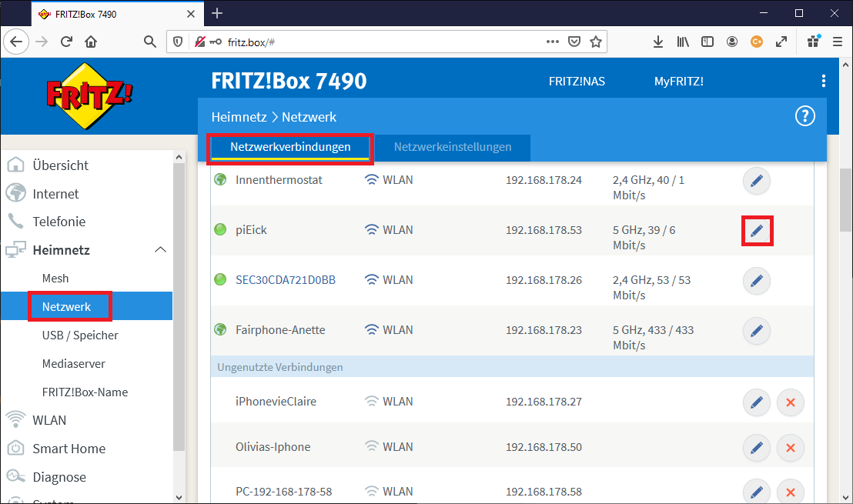
Task: Click the tracking protection shield icon
Action: click(x=177, y=42)
